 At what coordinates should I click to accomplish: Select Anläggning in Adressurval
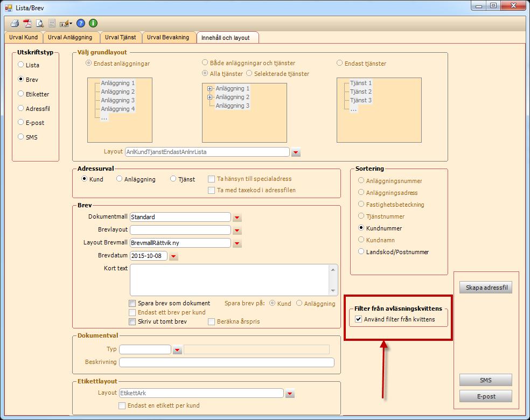[120, 179]
